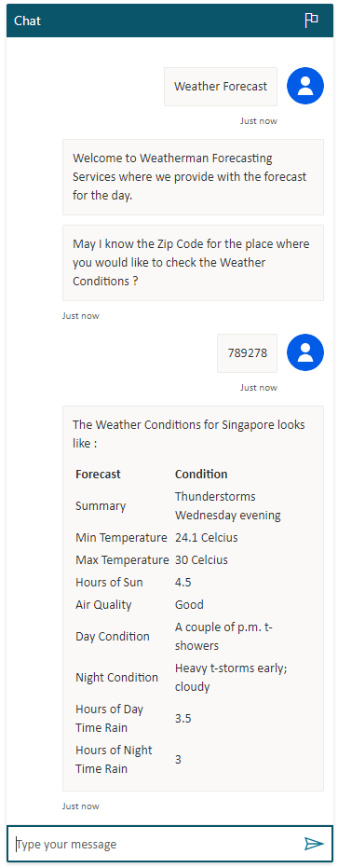338x868 pixels.
Task: Click the Condition column header
Action: [201, 474]
